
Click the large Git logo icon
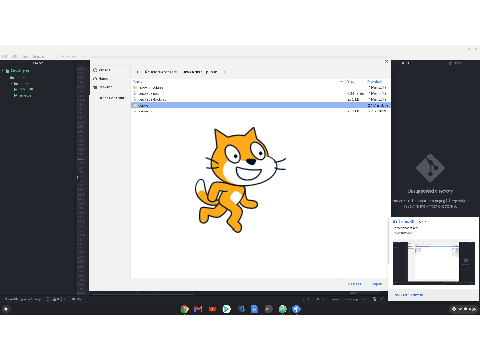click(430, 168)
